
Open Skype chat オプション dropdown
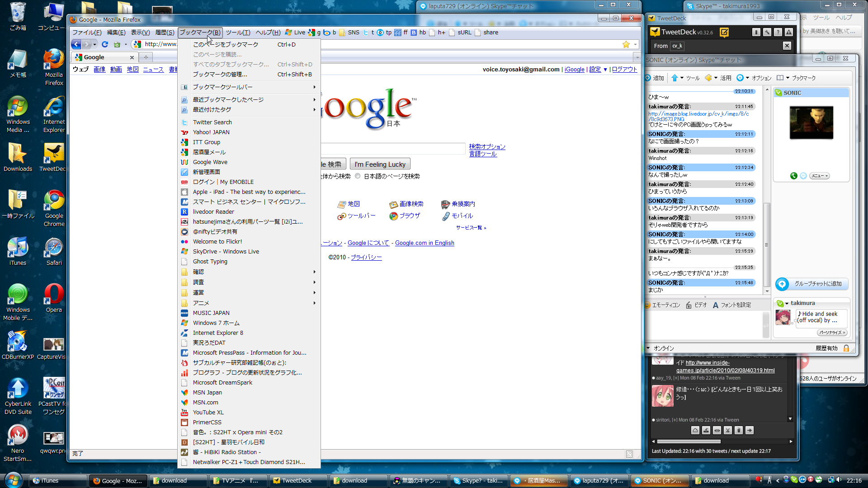click(x=754, y=78)
